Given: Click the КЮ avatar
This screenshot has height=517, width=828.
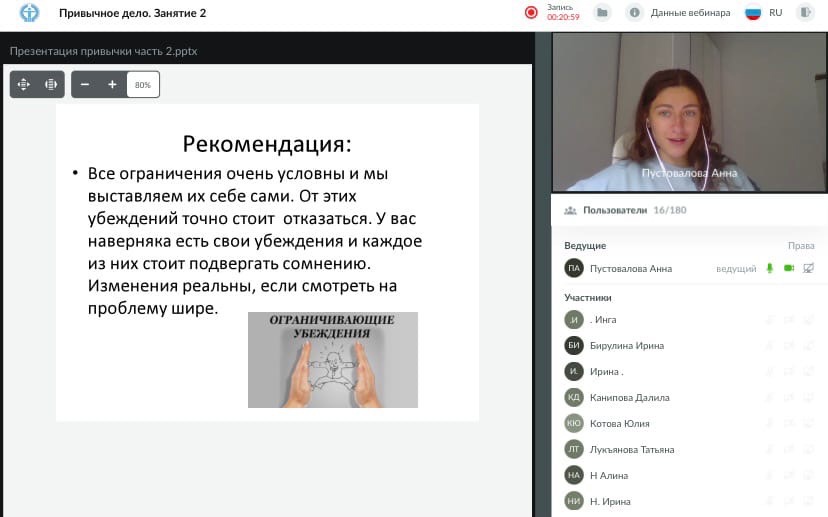Looking at the screenshot, I should [574, 423].
